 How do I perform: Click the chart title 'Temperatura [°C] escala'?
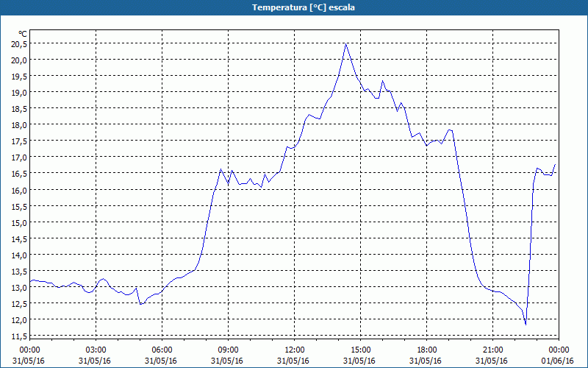pos(304,7)
